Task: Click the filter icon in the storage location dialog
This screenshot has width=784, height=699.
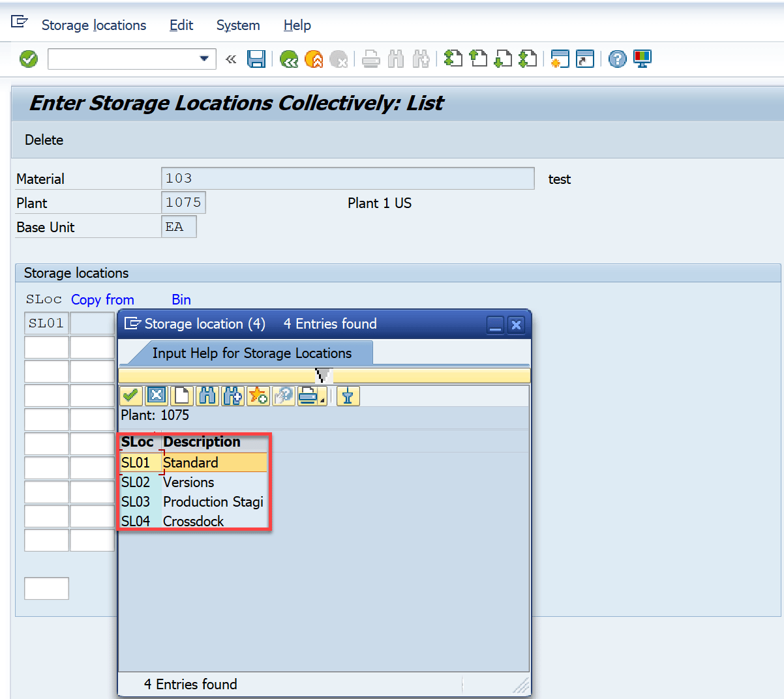Action: click(x=348, y=396)
